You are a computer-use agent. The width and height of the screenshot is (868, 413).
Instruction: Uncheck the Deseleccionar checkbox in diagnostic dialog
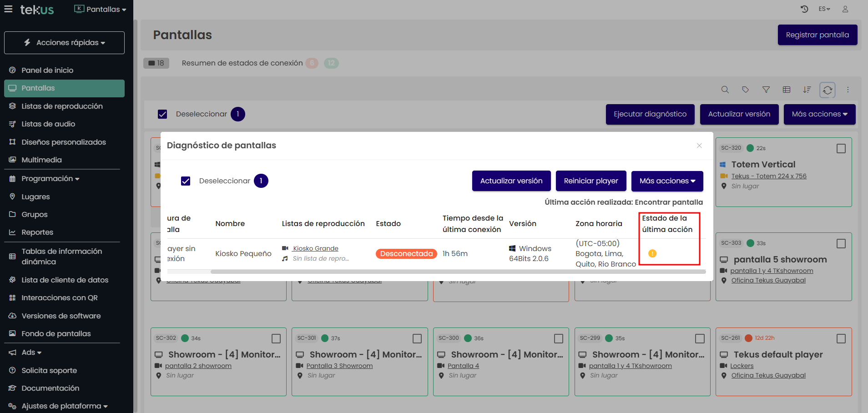[186, 181]
